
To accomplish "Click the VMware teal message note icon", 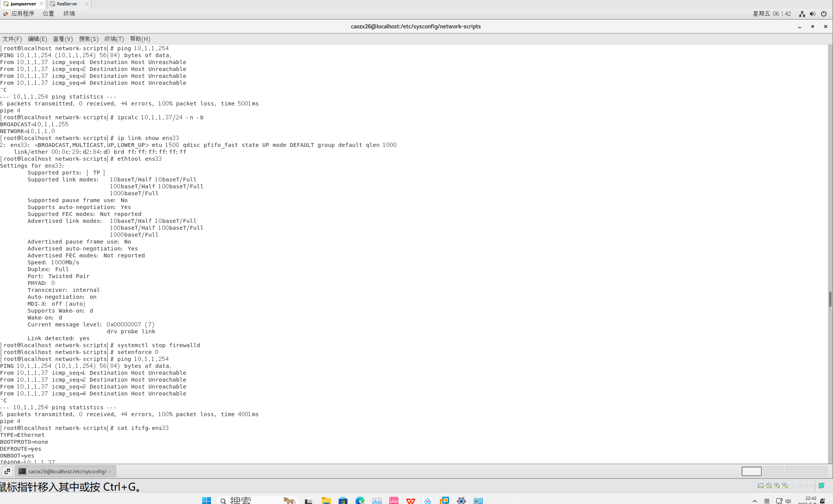I will [821, 486].
